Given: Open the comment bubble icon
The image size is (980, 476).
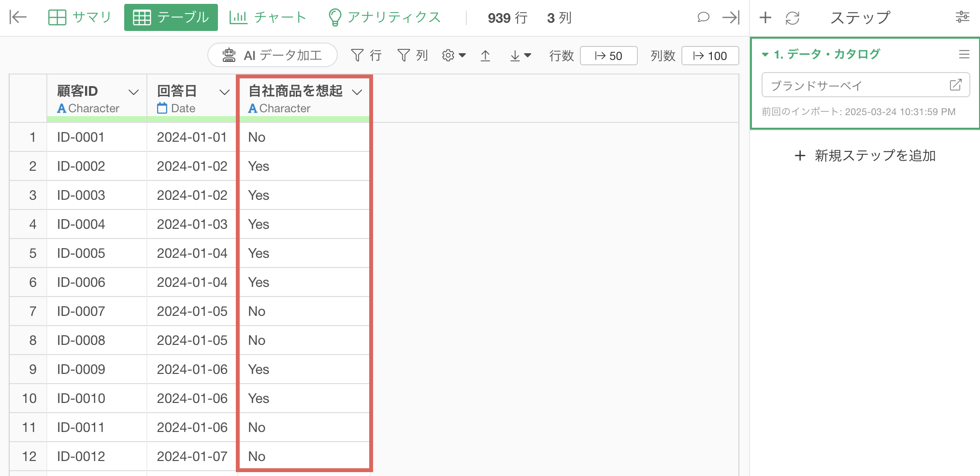Looking at the screenshot, I should point(703,17).
